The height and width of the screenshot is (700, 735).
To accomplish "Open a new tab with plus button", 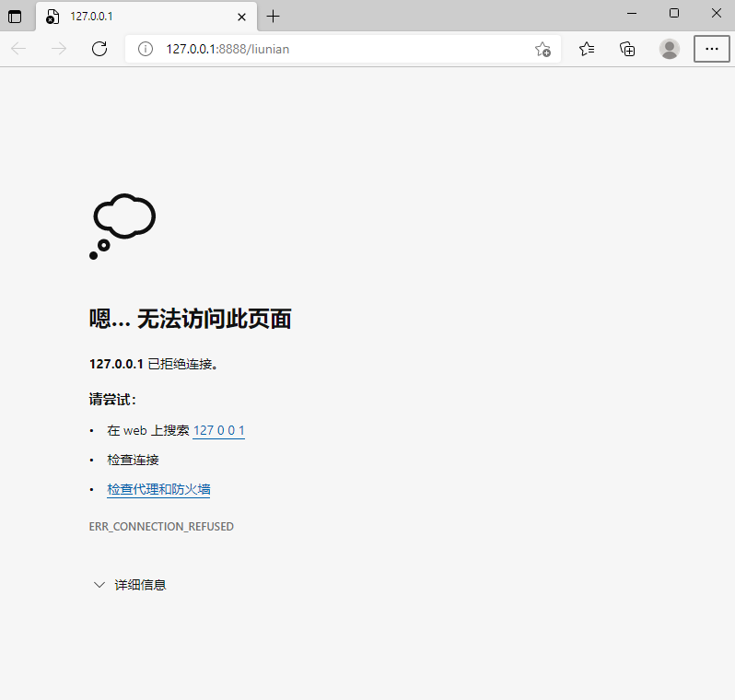I will click(273, 17).
